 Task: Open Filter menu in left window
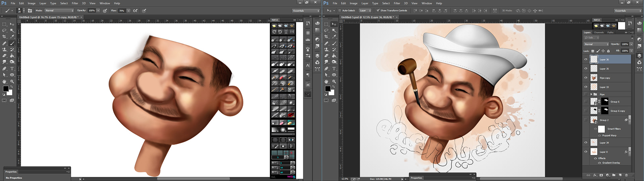pyautogui.click(x=75, y=3)
